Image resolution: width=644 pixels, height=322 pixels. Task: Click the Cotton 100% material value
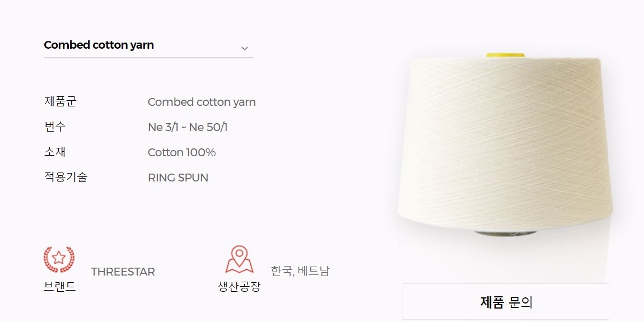(x=181, y=152)
